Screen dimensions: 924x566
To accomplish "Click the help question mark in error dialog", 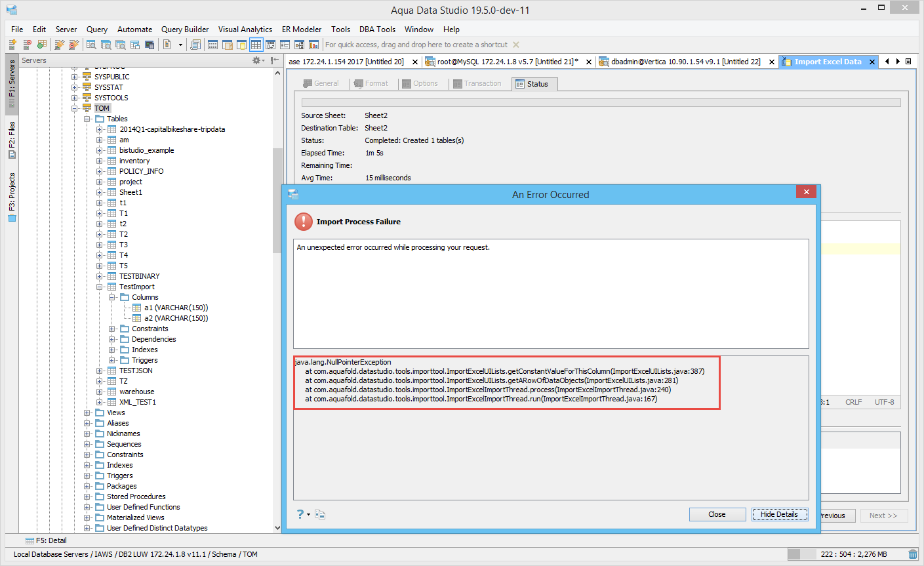I will (300, 514).
